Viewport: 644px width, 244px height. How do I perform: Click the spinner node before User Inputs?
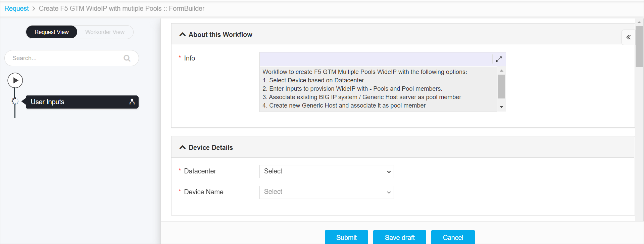15,101
